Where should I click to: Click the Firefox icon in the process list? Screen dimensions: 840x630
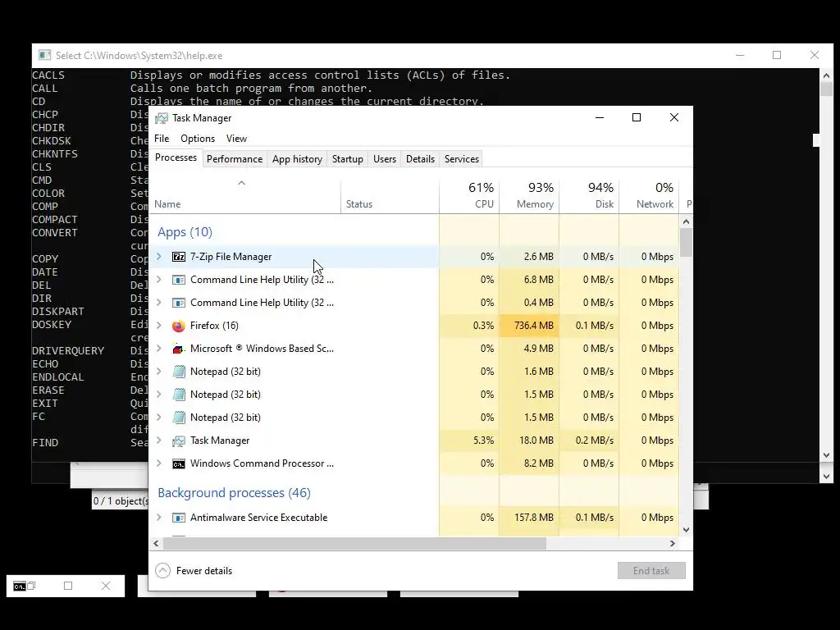tap(178, 326)
